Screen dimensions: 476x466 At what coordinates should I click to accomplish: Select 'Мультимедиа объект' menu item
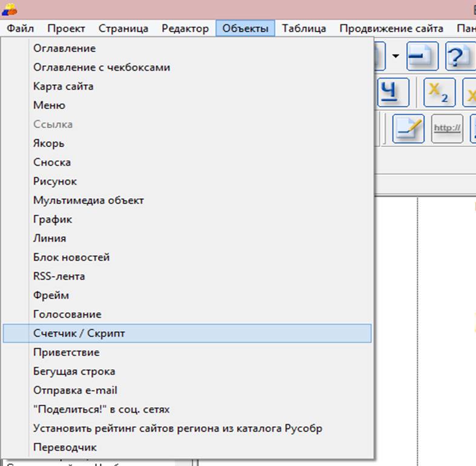tap(88, 200)
